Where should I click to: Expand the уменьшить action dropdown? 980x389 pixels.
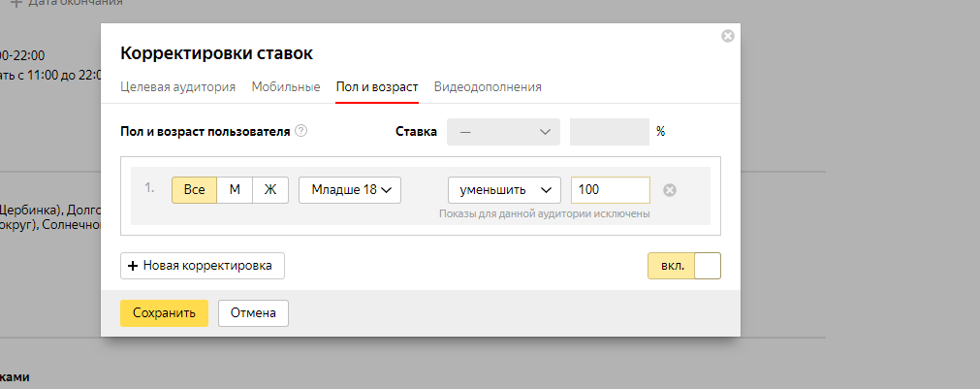(504, 190)
